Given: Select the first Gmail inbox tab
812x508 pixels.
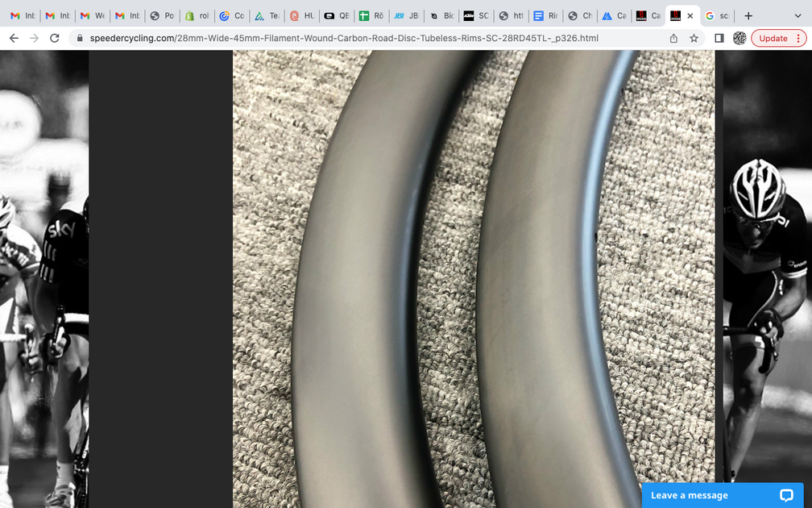Looking at the screenshot, I should click(18, 15).
